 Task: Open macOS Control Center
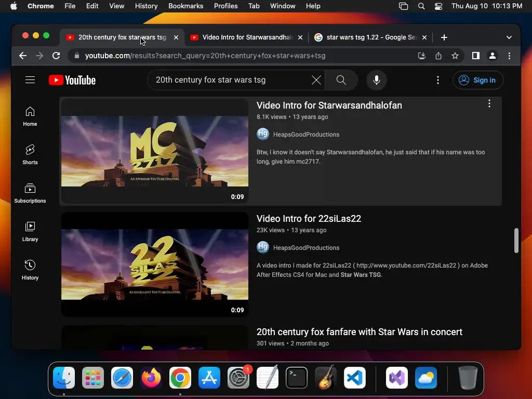pyautogui.click(x=438, y=6)
